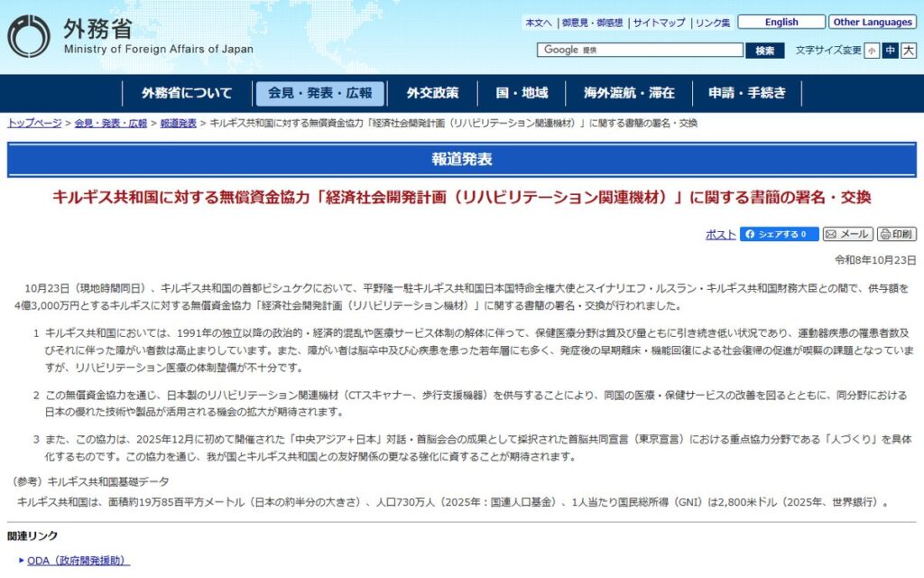Click the red press release title

tap(462, 197)
